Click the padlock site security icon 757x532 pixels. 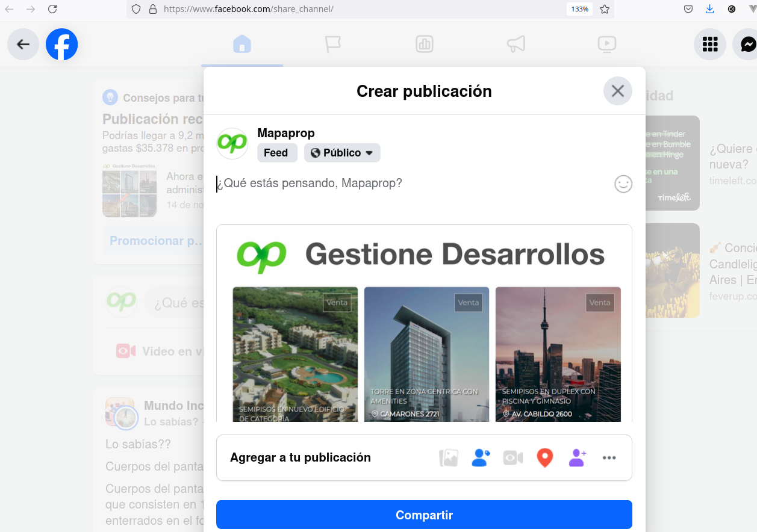coord(152,9)
